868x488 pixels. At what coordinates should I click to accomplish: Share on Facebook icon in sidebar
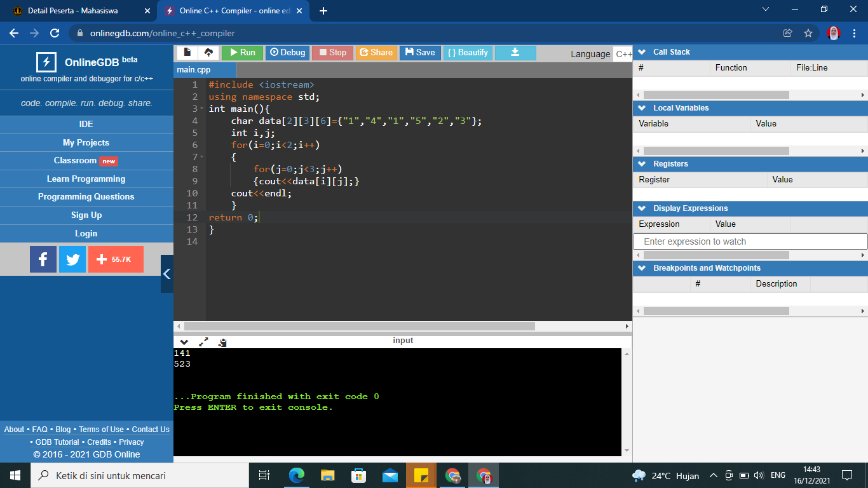(43, 259)
